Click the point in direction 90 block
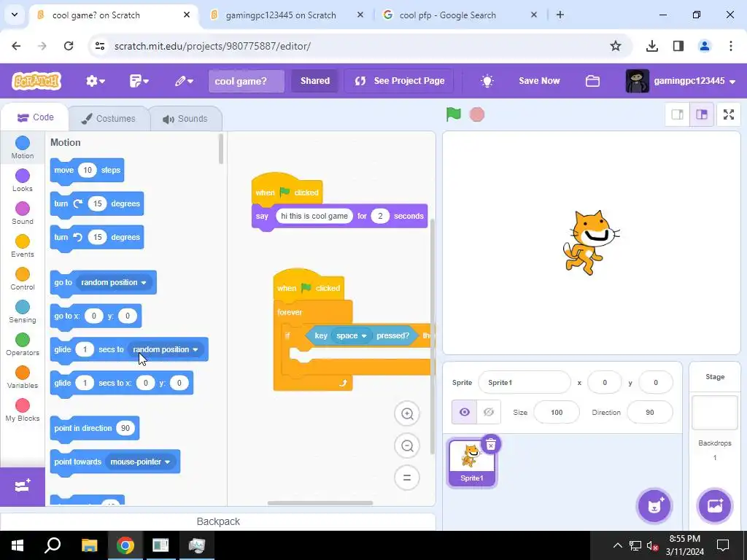747x560 pixels. click(x=95, y=429)
